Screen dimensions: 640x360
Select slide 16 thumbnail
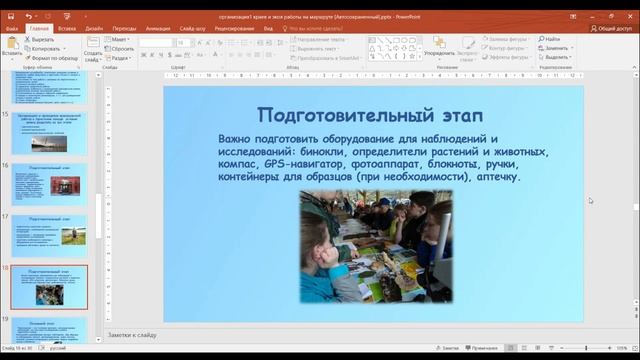pos(49,184)
